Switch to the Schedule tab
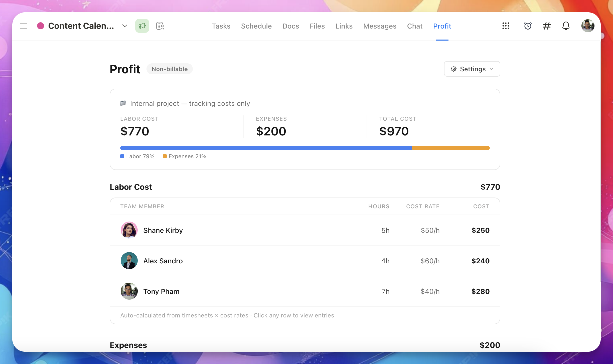This screenshot has width=613, height=364. point(256,26)
